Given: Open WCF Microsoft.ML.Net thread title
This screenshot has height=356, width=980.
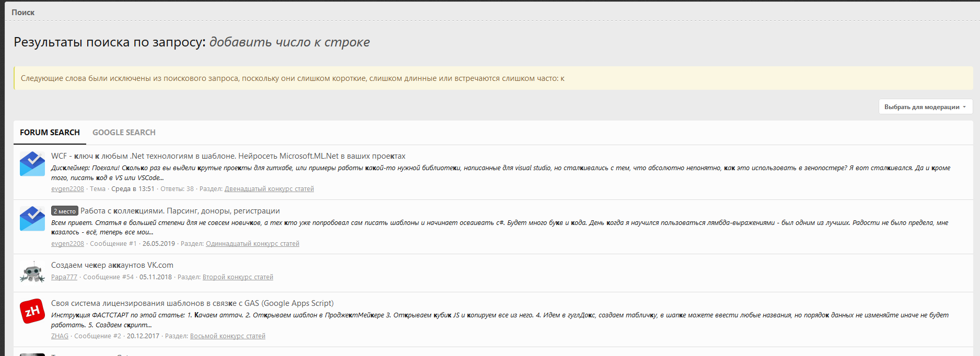Looking at the screenshot, I should pyautogui.click(x=228, y=156).
